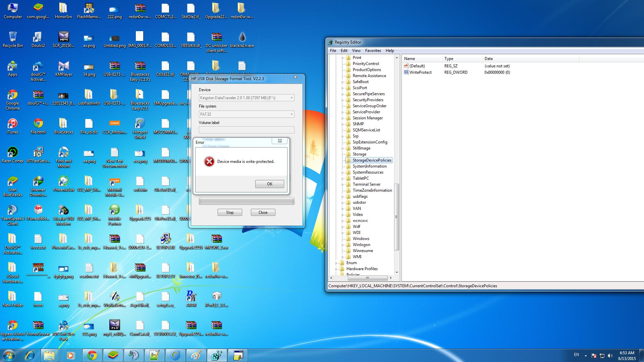Click Chrome icon in the taskbar
This screenshot has width=644, height=362.
(x=92, y=355)
